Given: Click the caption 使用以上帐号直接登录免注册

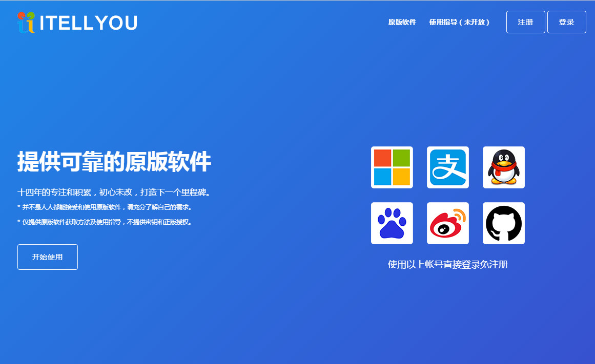Looking at the screenshot, I should [447, 265].
